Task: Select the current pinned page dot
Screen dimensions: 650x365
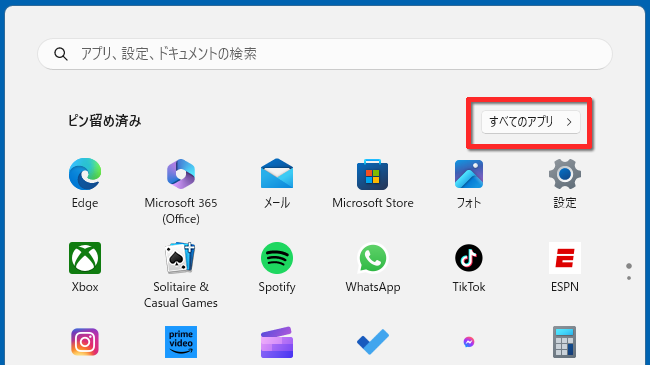Action: 629,266
